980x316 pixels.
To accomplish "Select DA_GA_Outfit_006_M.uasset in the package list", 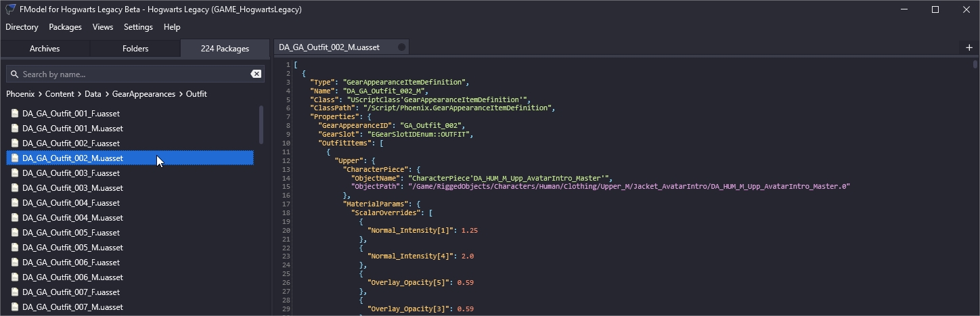I will [130, 277].
